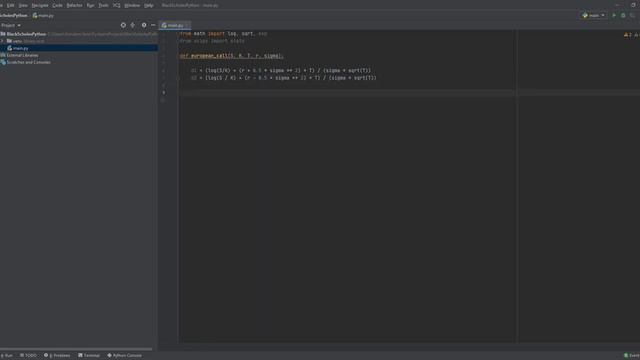Click the Debug bug icon
The width and height of the screenshot is (640, 360).
click(x=623, y=16)
